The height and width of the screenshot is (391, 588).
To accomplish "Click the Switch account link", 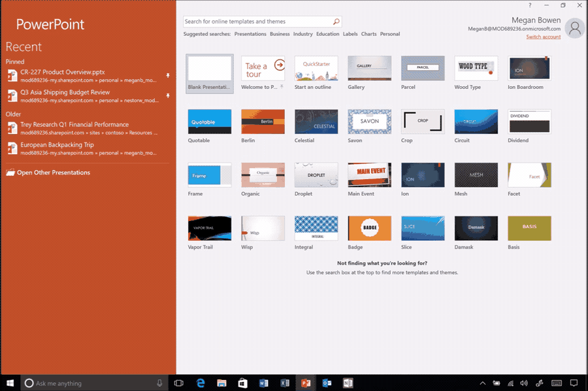I will click(x=543, y=37).
